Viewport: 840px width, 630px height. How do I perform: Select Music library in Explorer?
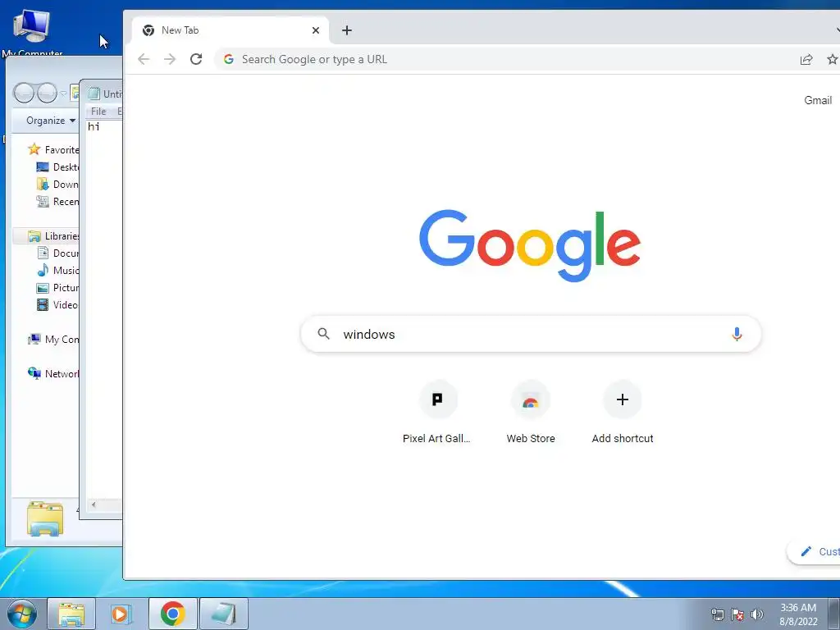[57, 270]
